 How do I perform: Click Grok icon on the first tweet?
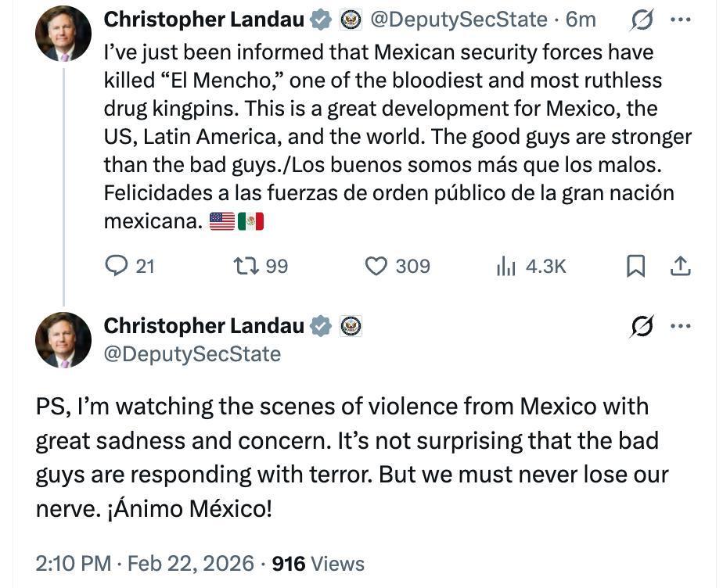pos(641,20)
